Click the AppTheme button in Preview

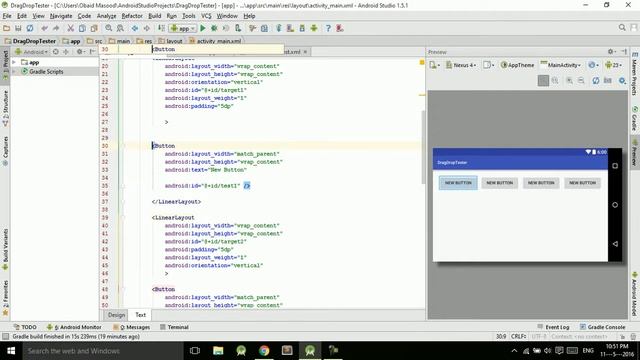pyautogui.click(x=517, y=65)
